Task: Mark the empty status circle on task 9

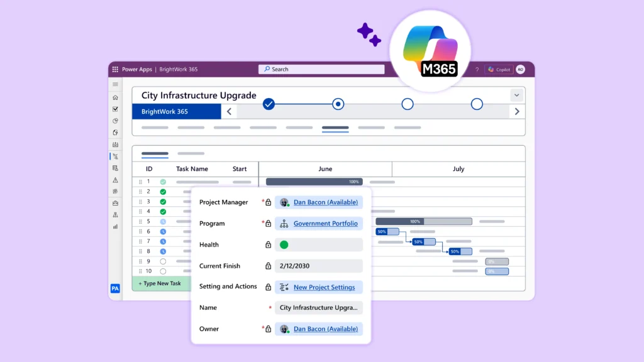Action: (163, 261)
